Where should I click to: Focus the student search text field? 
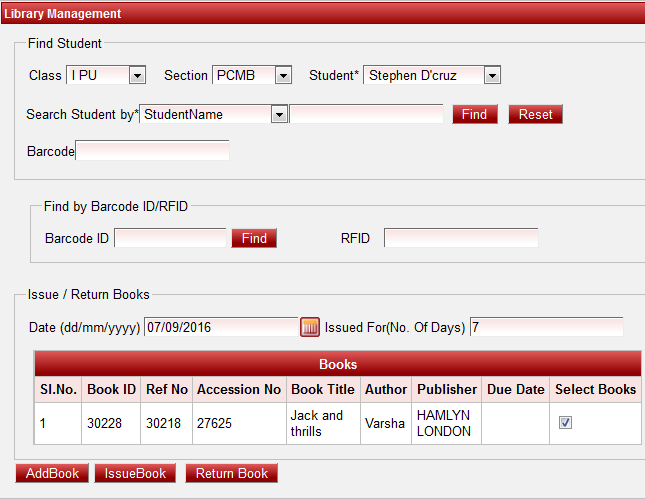[366, 114]
